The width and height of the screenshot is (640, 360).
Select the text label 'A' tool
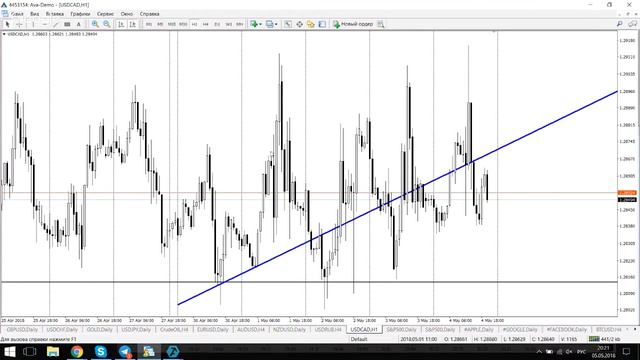pos(78,24)
